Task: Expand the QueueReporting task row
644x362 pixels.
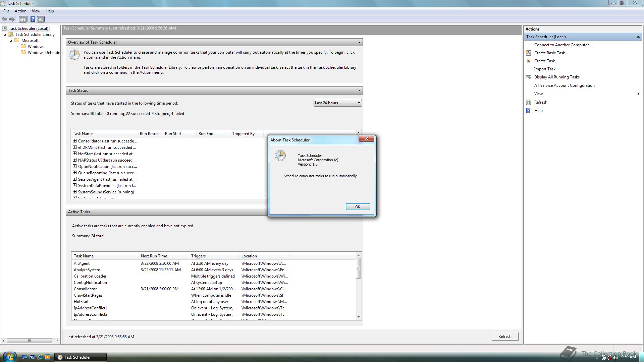Action: point(74,173)
